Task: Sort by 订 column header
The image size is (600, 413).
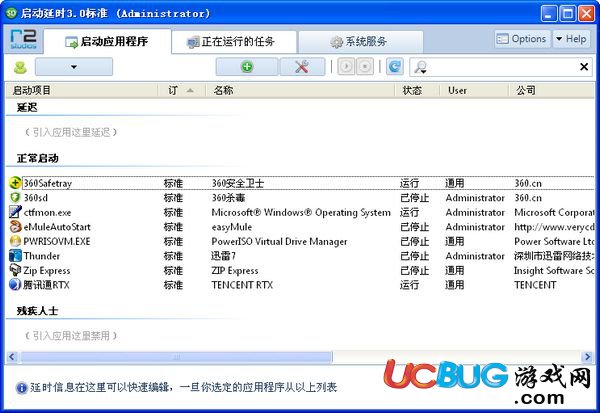Action: point(182,90)
